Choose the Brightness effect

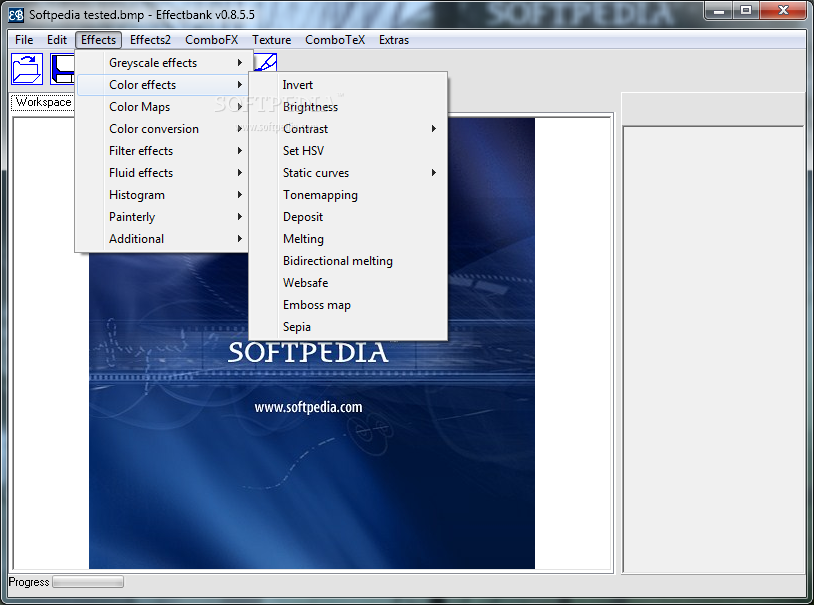coord(348,107)
